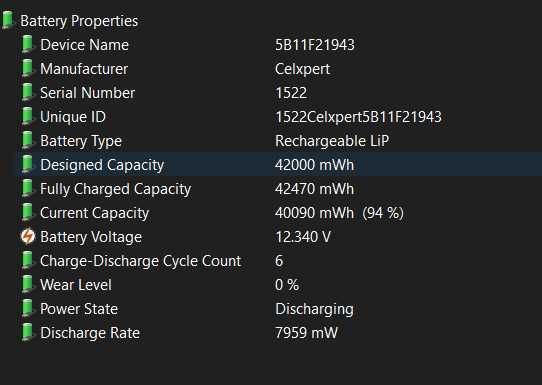Click the 1522Celxpert5B11F21943 unique ID value
The image size is (542, 385).
358,117
